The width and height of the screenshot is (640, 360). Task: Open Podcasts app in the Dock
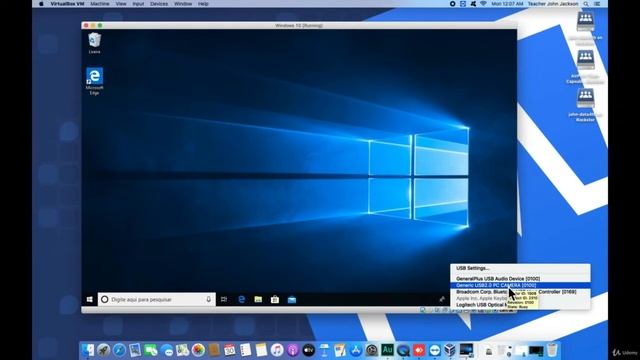coord(293,350)
